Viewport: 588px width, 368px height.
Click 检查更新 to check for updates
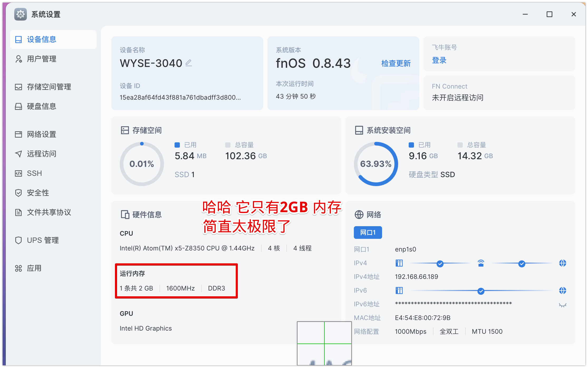(x=396, y=63)
